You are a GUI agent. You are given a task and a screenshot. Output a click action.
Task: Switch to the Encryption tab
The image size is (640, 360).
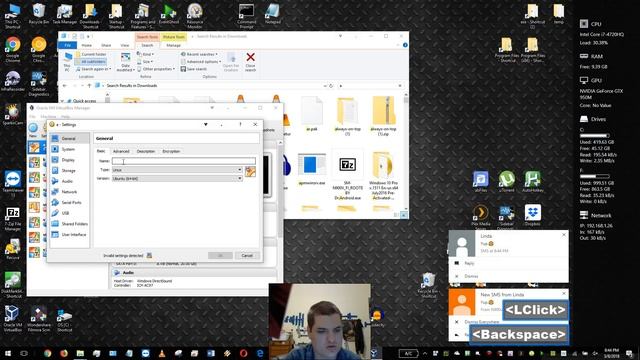pyautogui.click(x=171, y=151)
